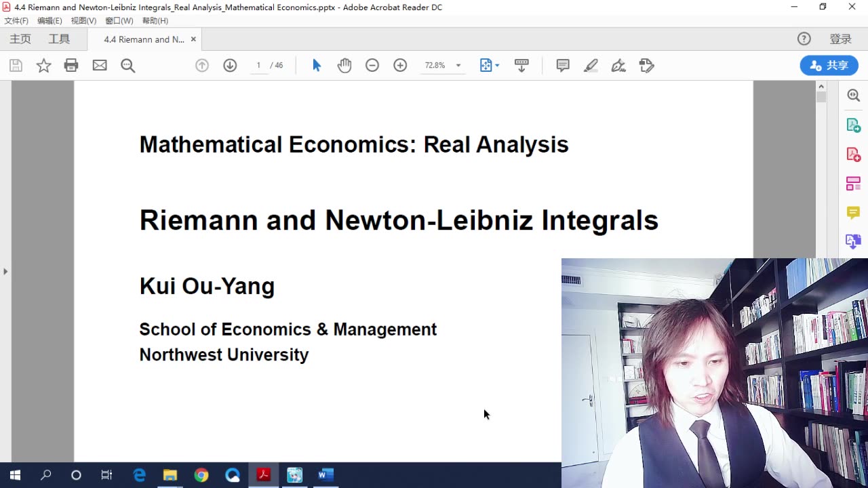Go to previous page arrow
This screenshot has width=868, height=488.
202,66
